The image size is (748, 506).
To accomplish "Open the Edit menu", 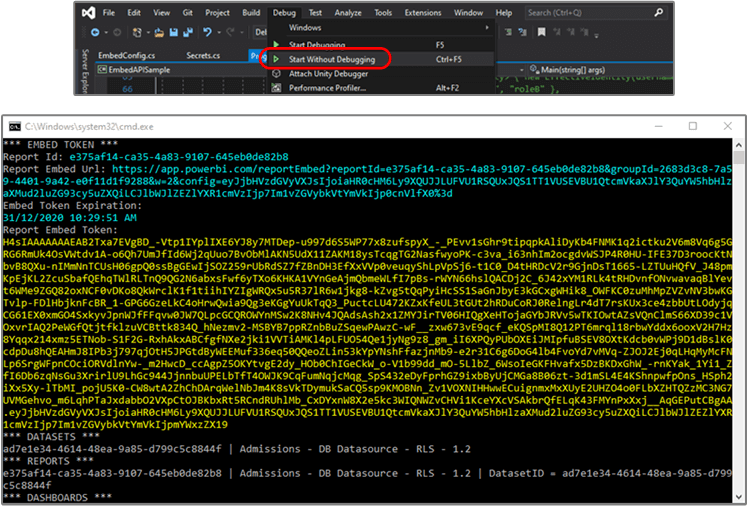I will pos(134,13).
